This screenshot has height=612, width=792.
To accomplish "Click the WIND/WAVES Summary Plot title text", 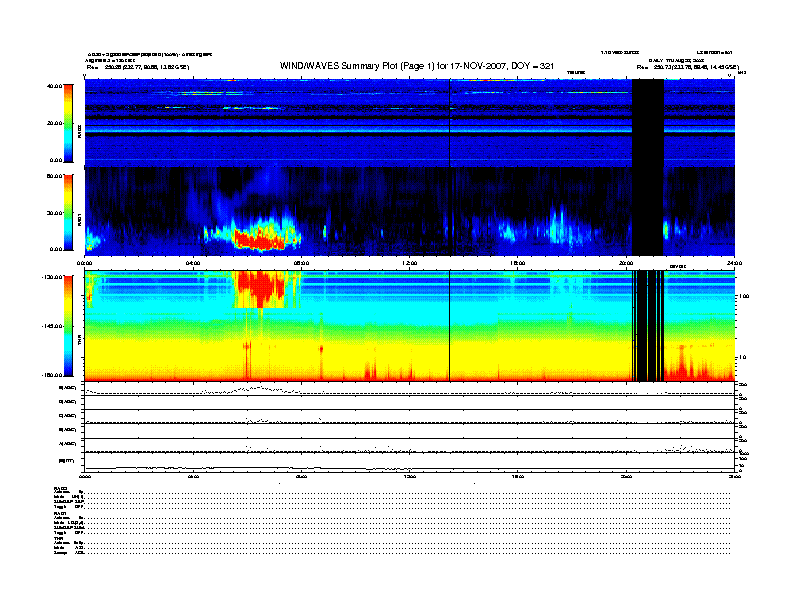I will pyautogui.click(x=417, y=66).
